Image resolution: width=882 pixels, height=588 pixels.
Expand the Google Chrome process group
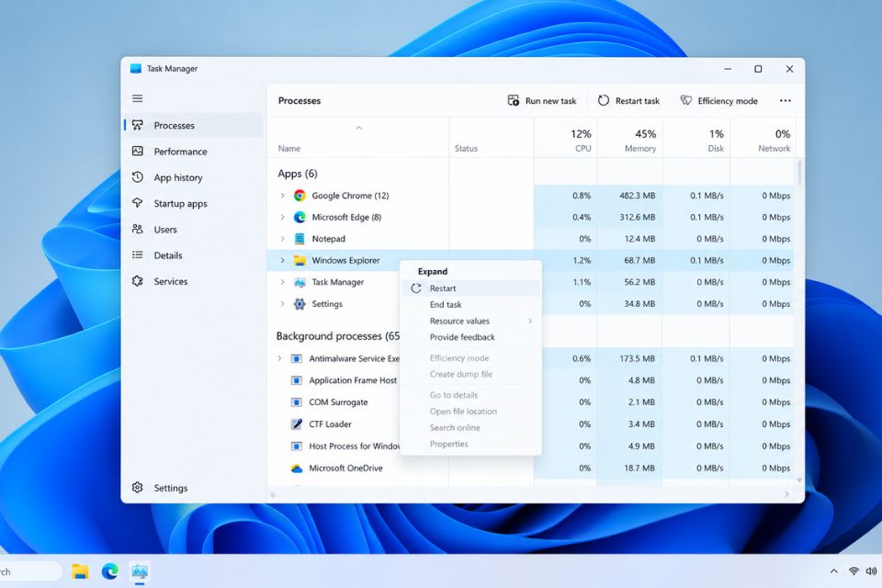pos(282,196)
